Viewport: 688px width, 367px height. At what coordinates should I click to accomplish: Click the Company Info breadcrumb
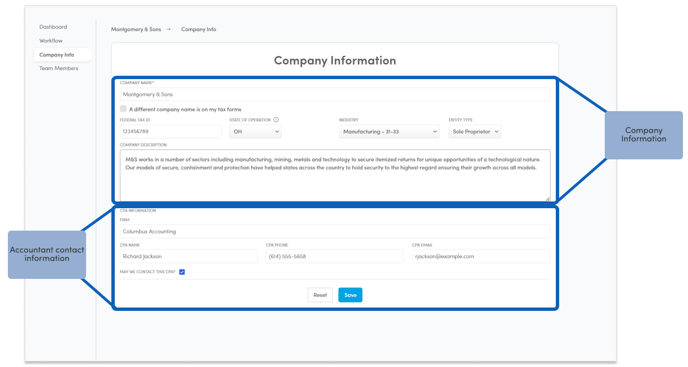(x=198, y=29)
